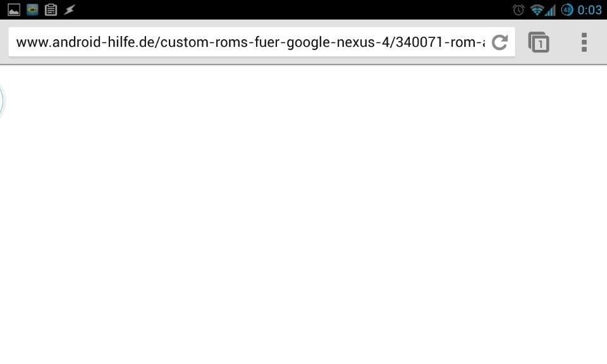Screen dimensions: 607x364
Task: Tap grey toolbar space between tabs and menu icons
Action: coord(565,42)
